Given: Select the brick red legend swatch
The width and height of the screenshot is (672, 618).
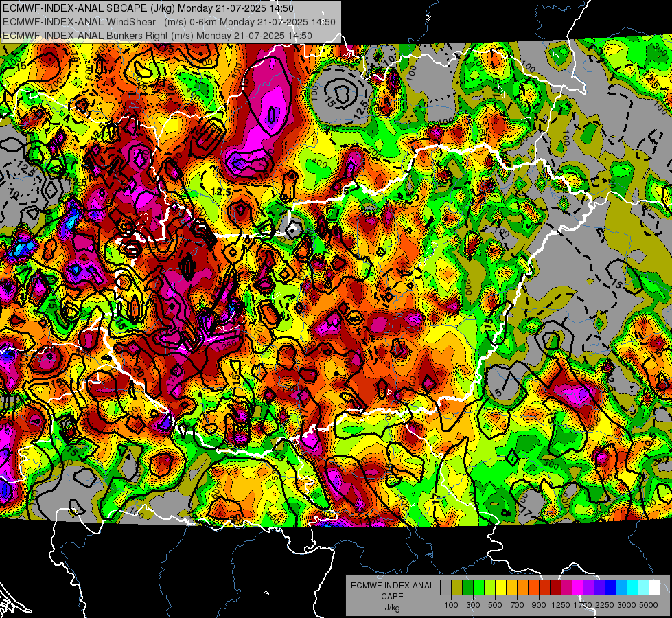Looking at the screenshot, I should tap(545, 588).
